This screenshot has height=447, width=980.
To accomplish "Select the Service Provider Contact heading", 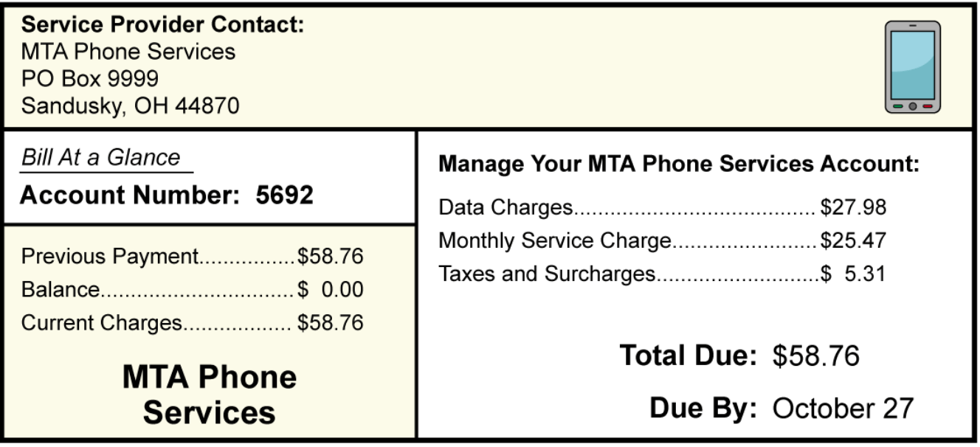I will pos(162,25).
